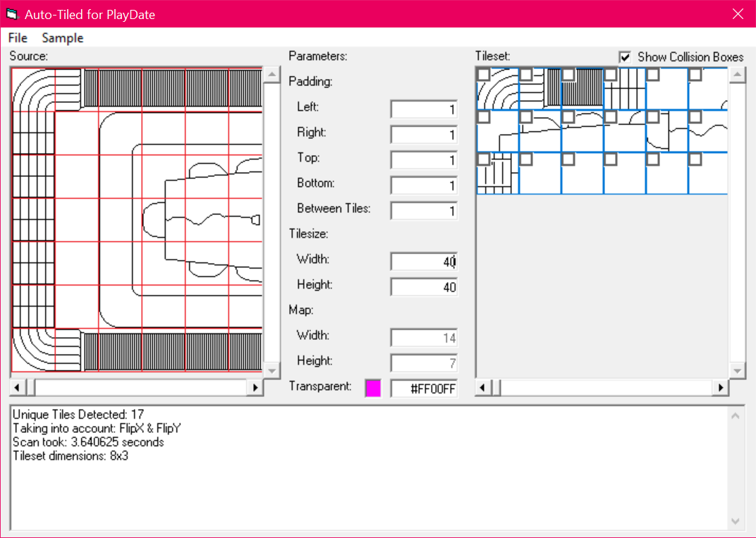Focus the Padding Bottom field

coord(424,185)
